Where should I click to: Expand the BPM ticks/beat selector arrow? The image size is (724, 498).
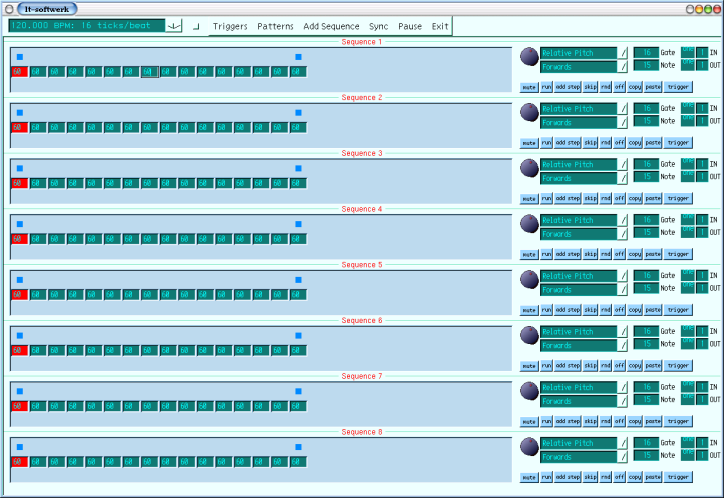click(x=174, y=26)
